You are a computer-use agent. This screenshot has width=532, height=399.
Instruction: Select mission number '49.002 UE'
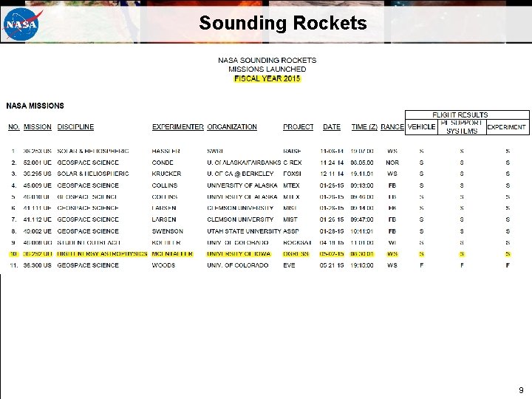(38, 231)
